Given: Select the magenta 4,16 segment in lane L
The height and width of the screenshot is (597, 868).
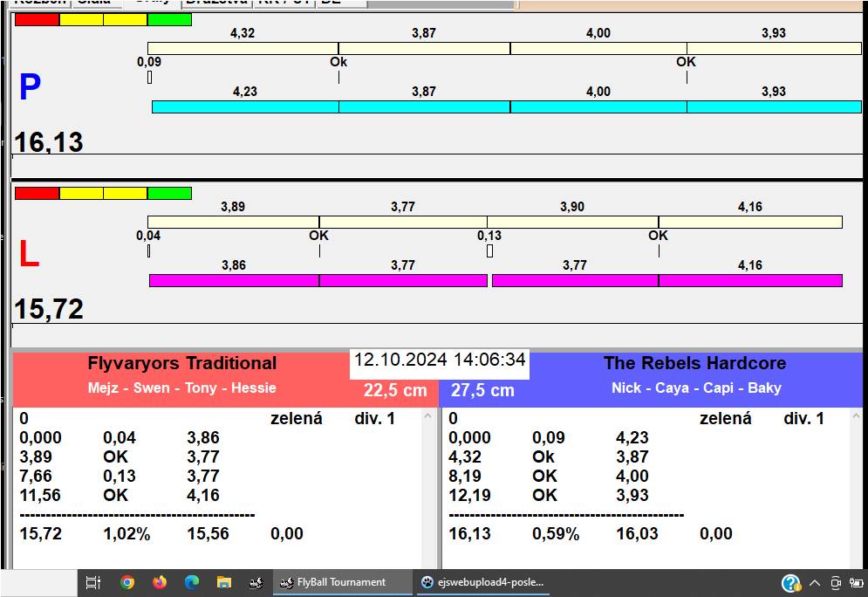Looking at the screenshot, I should (750, 280).
